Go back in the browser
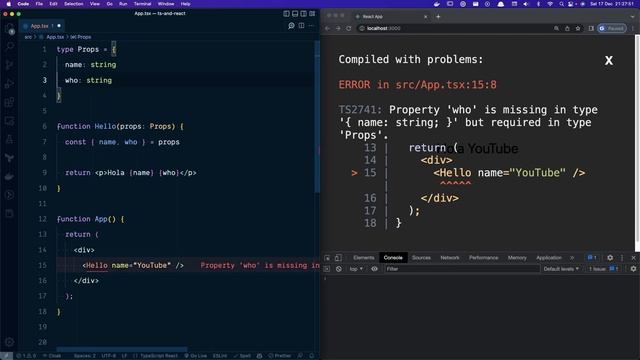Image resolution: width=640 pixels, height=360 pixels. coord(327,28)
